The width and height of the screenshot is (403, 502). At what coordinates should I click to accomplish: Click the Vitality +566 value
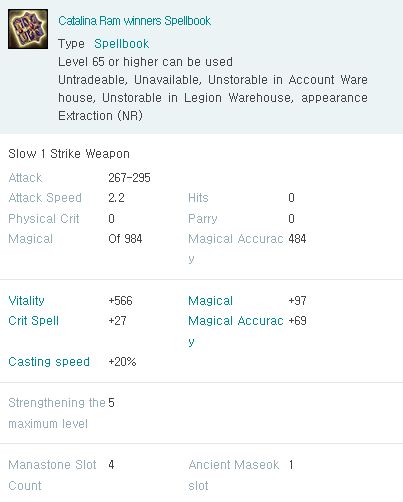[120, 301]
